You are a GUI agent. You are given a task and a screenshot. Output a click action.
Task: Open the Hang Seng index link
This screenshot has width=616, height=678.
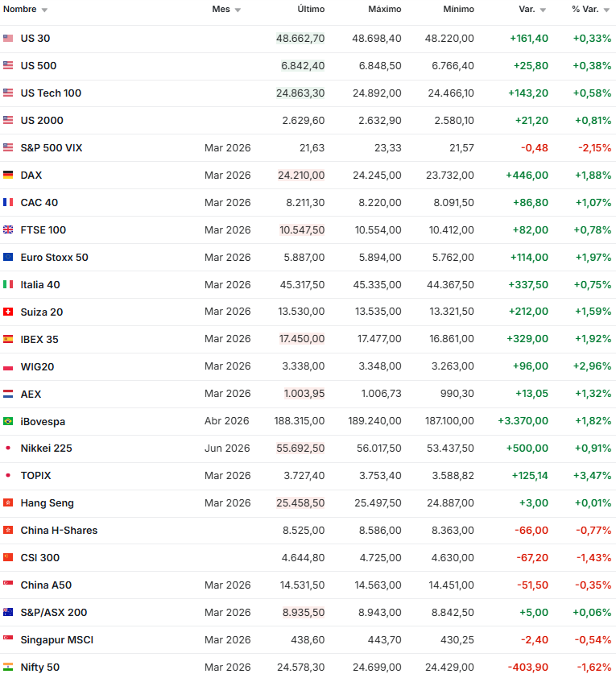tap(47, 503)
